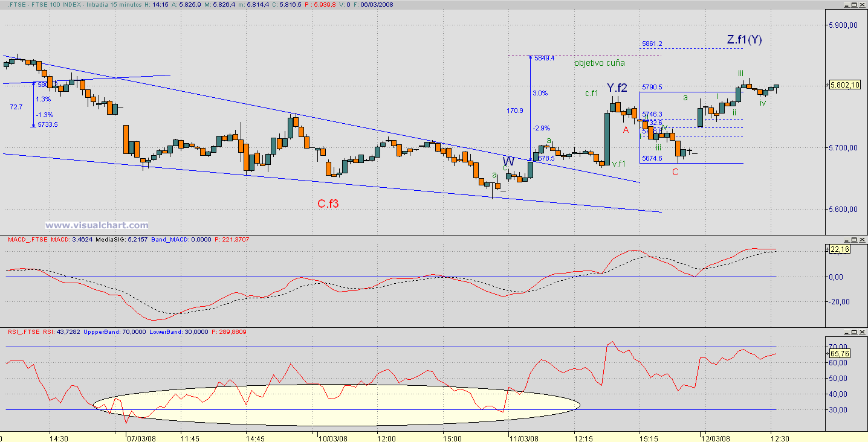Screen dimensions: 868x442
Task: Click the '5861.2' projection level label
Action: tap(652, 43)
